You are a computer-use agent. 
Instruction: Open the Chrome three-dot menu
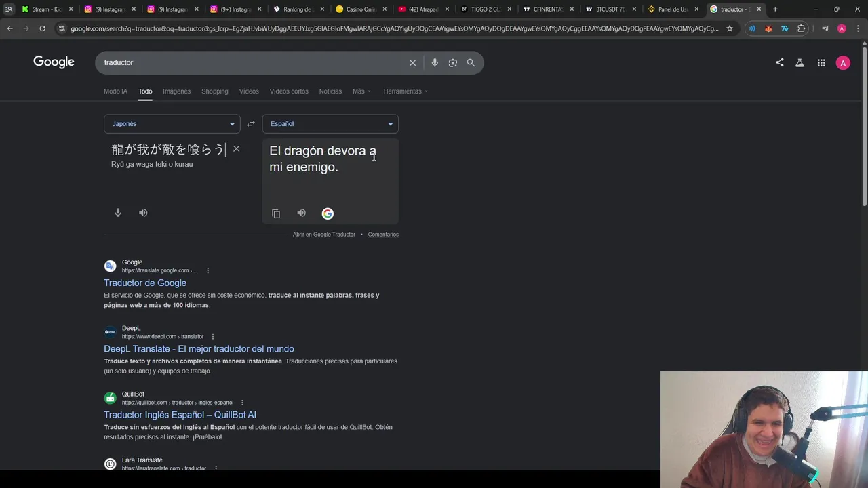858,28
